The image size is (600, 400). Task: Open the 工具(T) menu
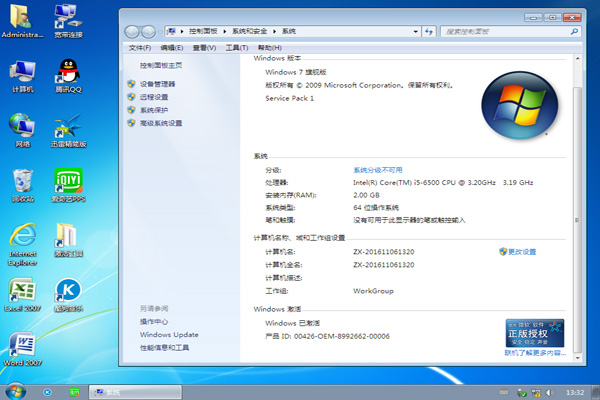tap(237, 48)
